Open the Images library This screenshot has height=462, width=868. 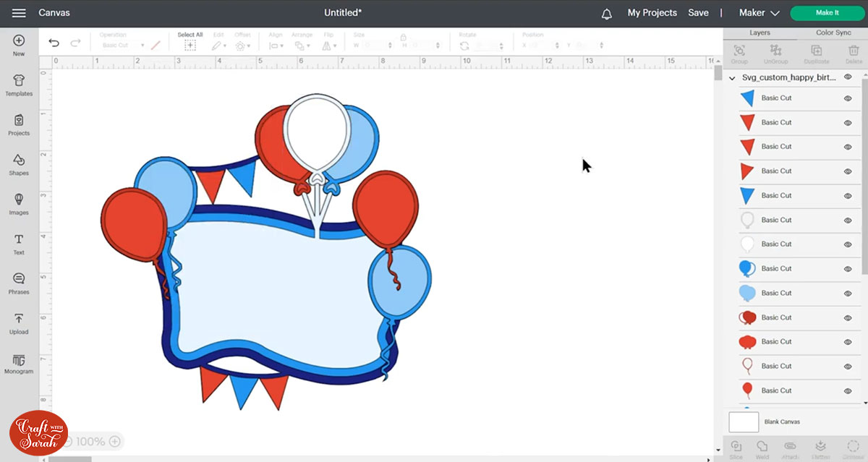[19, 204]
